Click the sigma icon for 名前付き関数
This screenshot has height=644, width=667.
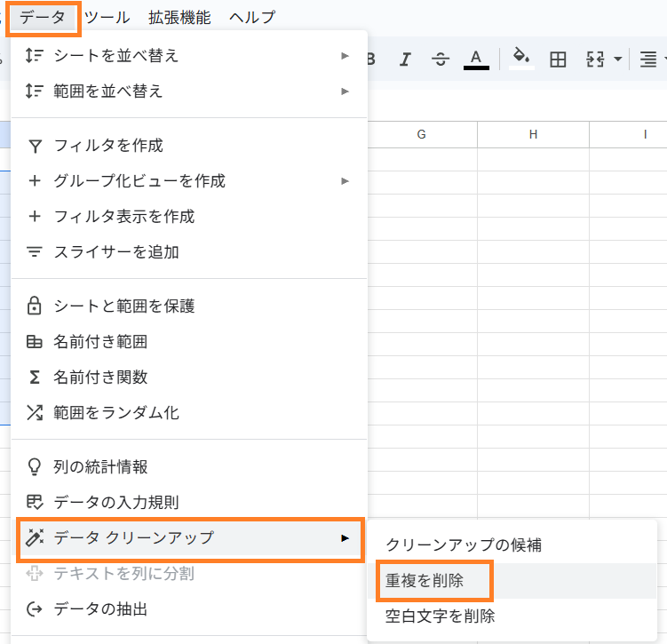click(35, 377)
